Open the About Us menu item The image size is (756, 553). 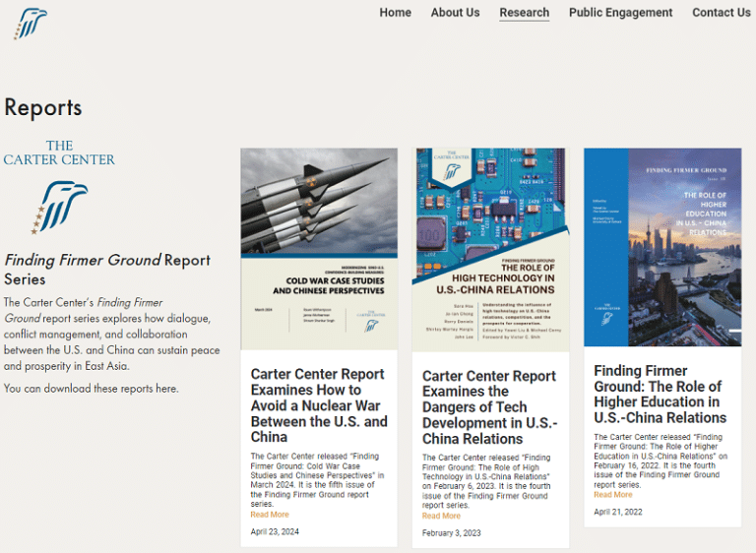click(455, 13)
